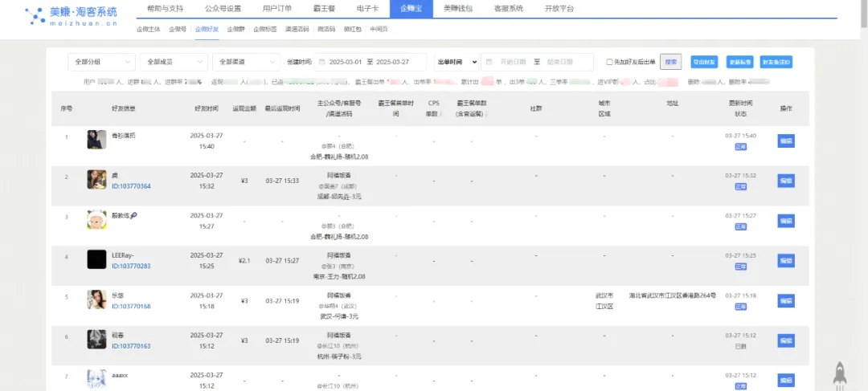Click address 湖北省武汉市江汉区香港路264号
The height and width of the screenshot is (391, 868).
pos(673,295)
